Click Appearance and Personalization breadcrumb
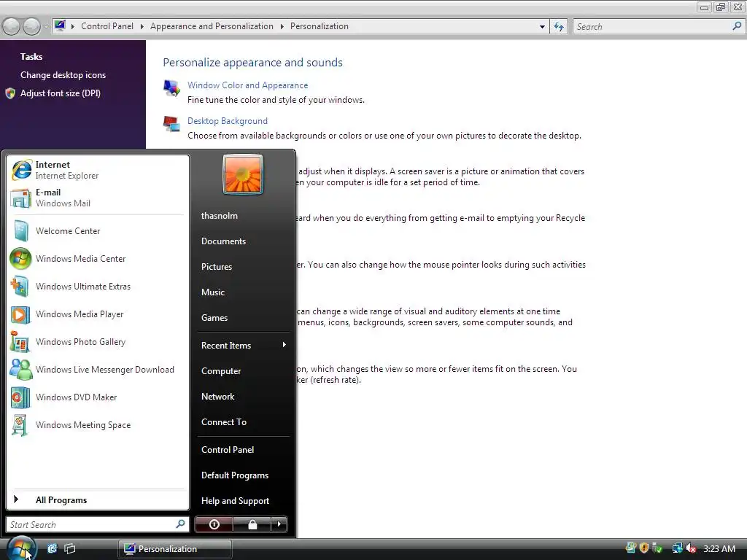Image resolution: width=747 pixels, height=560 pixels. pos(212,26)
